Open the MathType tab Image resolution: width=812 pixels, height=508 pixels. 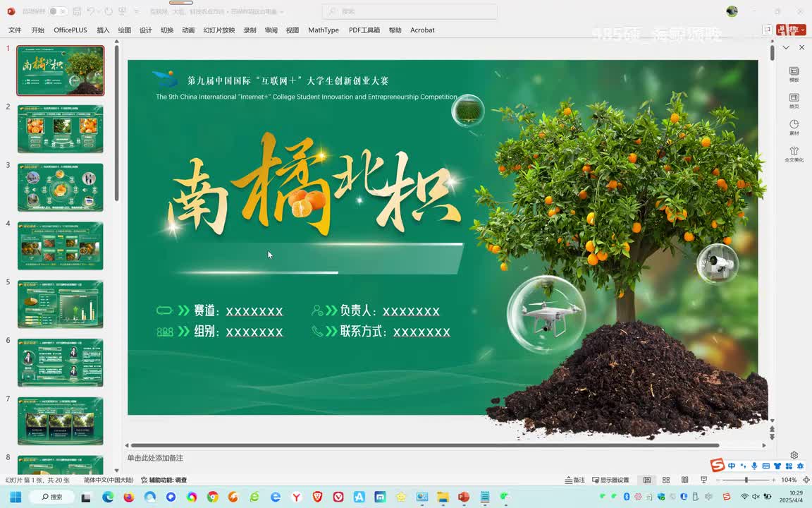[324, 30]
